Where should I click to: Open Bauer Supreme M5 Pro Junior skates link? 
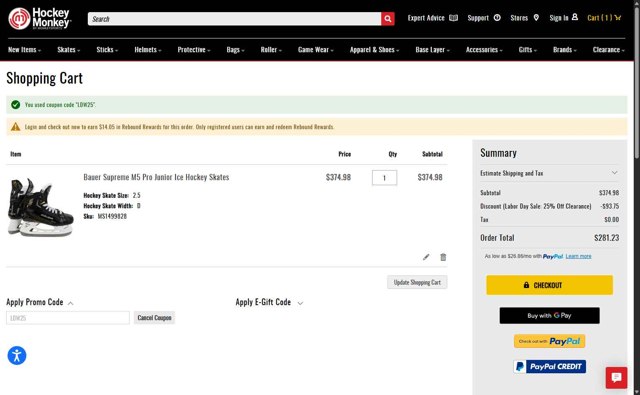[x=156, y=177]
